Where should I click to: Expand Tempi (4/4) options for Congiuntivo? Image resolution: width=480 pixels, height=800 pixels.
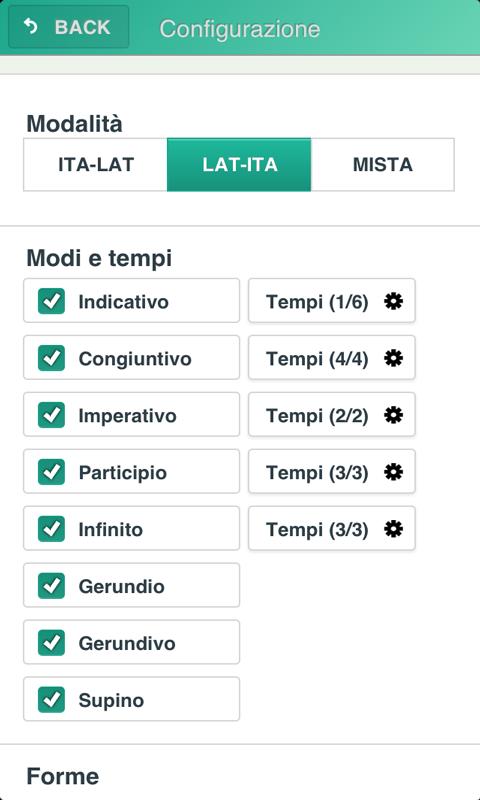tap(332, 358)
